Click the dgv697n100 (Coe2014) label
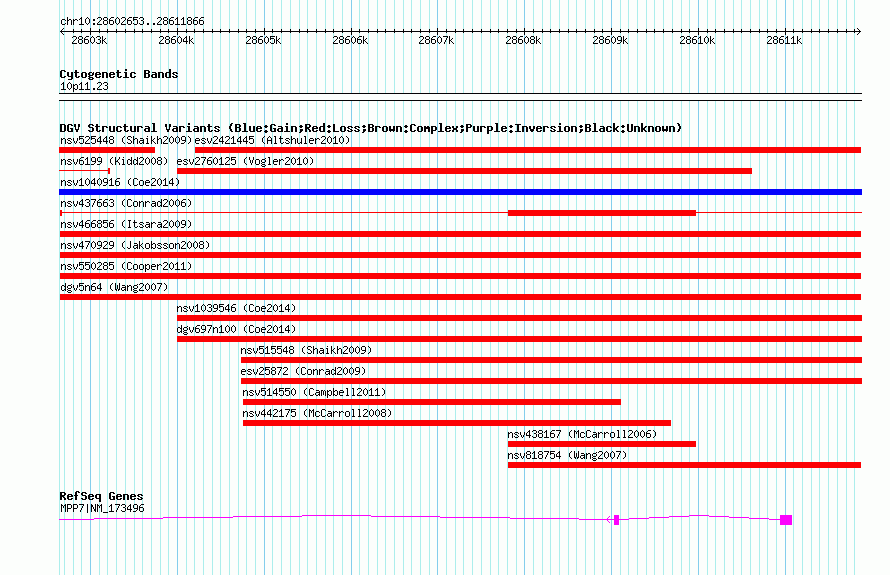 coord(236,329)
